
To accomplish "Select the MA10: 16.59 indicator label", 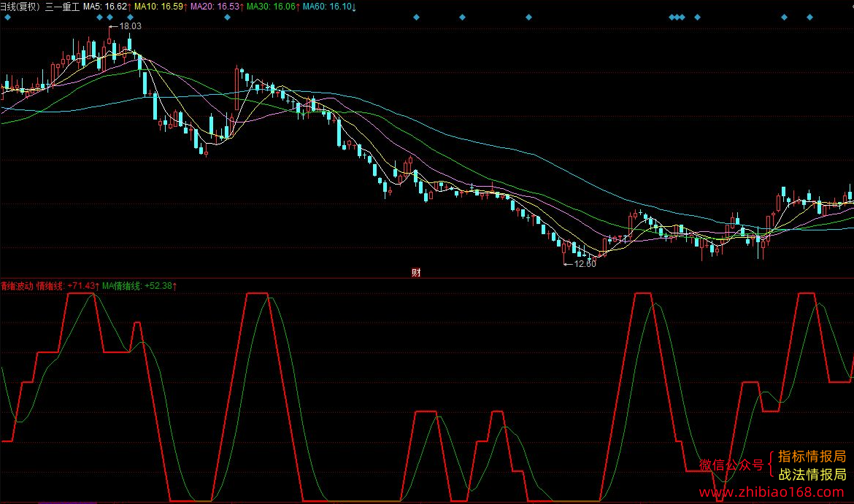I will click(161, 7).
